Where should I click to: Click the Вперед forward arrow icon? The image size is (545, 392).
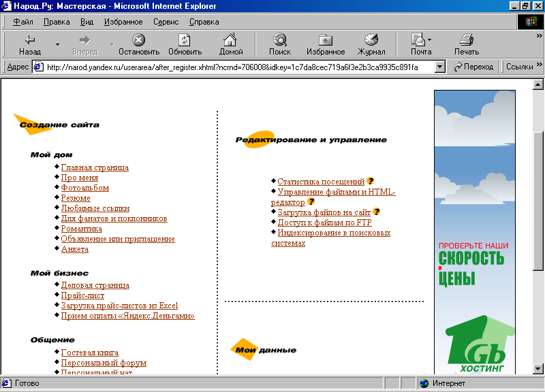84,40
